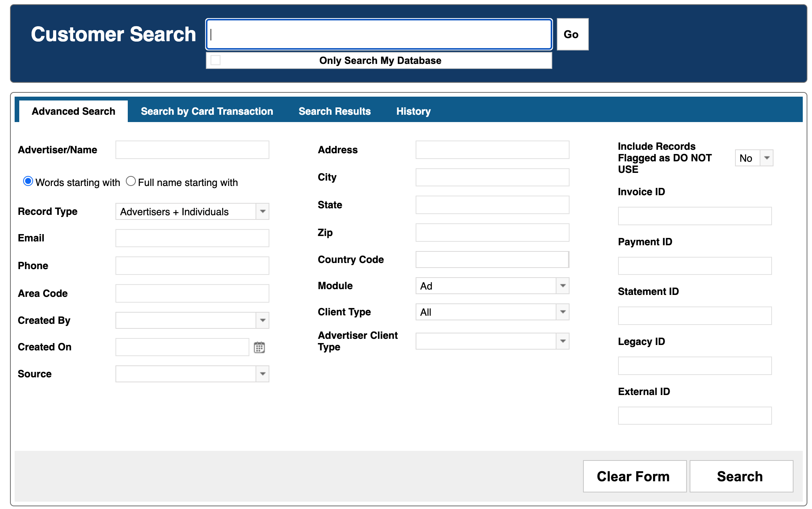Focus the Advertiser/Name input field
The width and height of the screenshot is (812, 509).
click(192, 150)
